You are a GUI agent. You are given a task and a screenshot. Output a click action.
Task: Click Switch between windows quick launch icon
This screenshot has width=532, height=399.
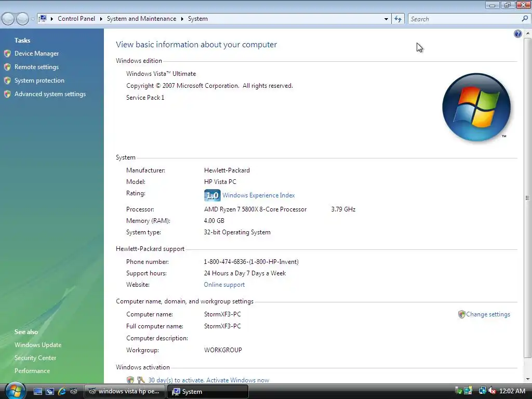tap(50, 392)
